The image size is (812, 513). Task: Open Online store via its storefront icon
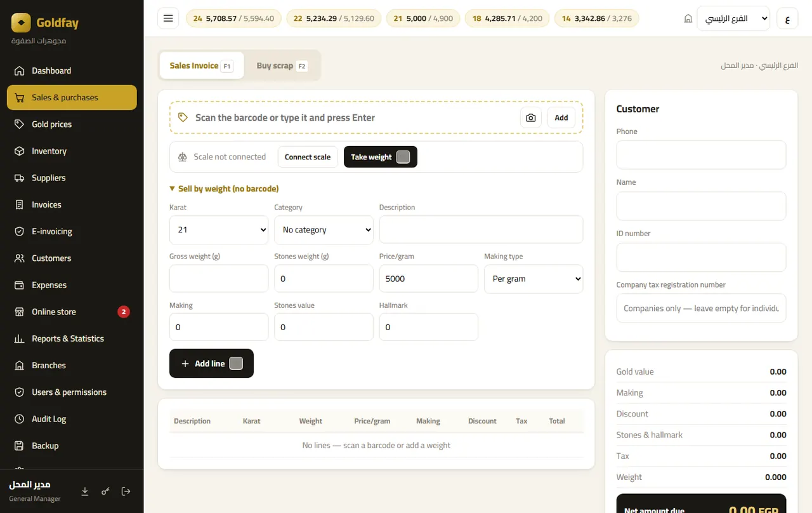coord(20,312)
